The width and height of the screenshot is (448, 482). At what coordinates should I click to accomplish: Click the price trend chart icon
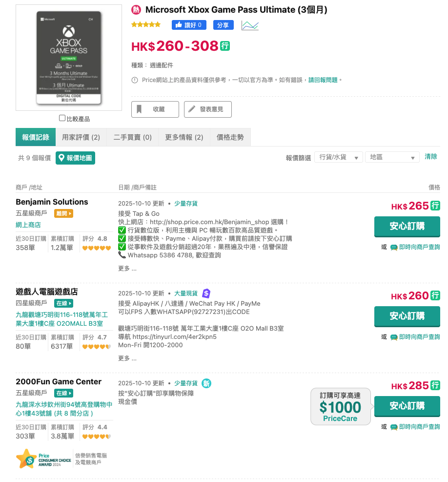250,25
